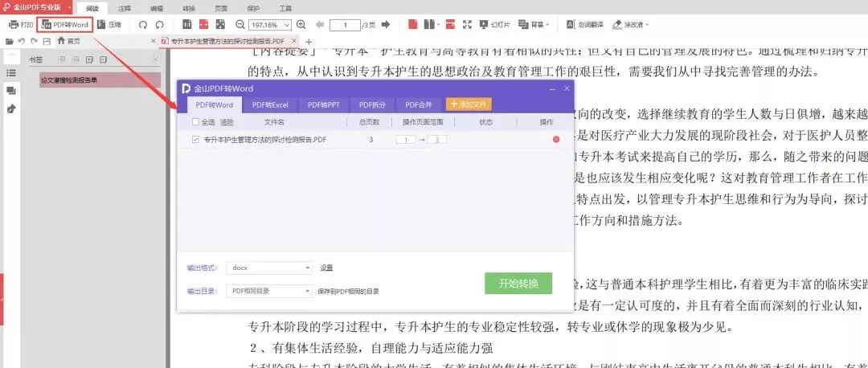This screenshot has height=368, width=868.
Task: Close the PDF document tab
Action: point(294,41)
